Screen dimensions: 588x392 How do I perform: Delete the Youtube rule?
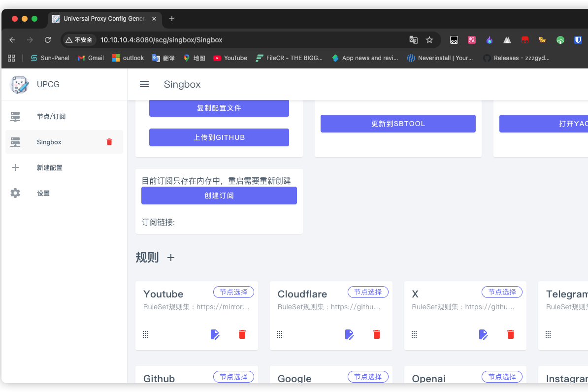coord(242,334)
